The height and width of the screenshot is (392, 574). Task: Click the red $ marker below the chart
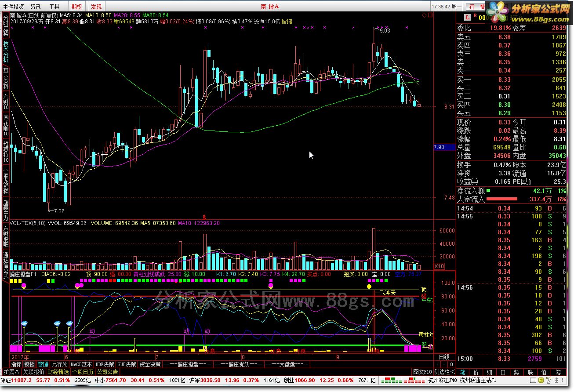coord(204,217)
